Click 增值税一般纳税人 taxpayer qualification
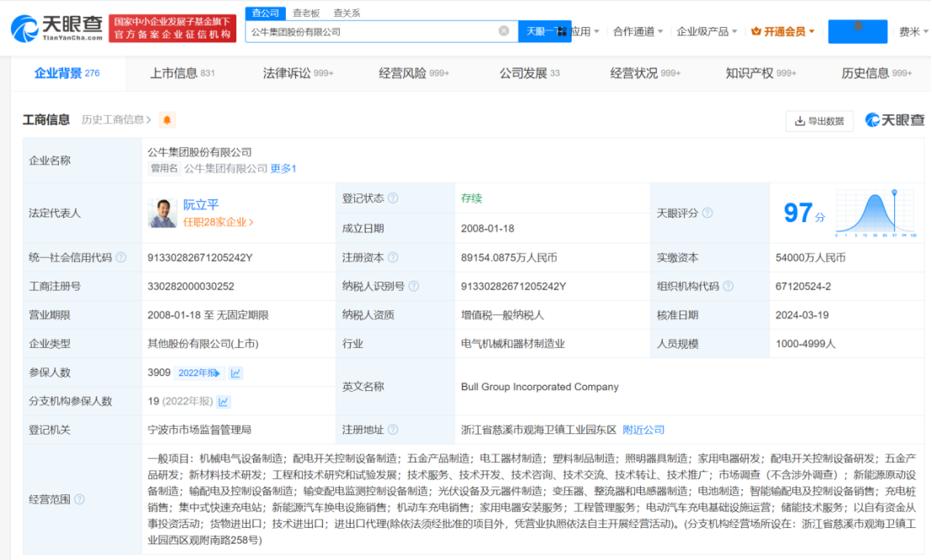932x560 pixels. coord(502,314)
